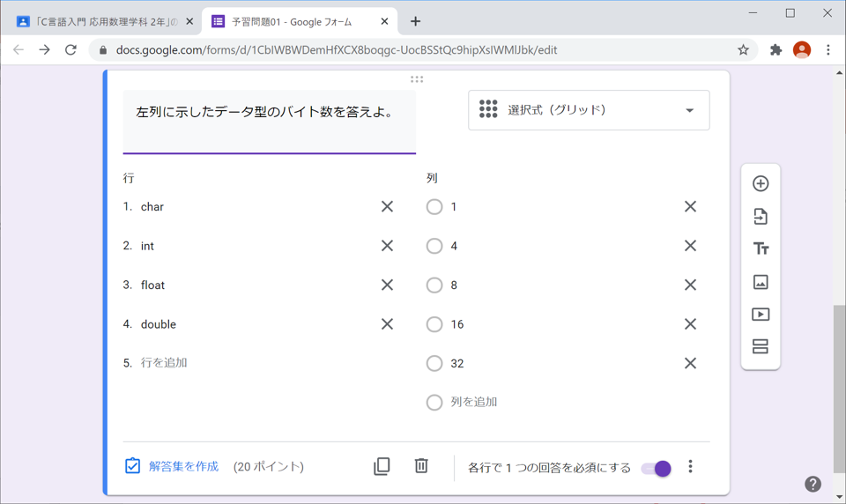The width and height of the screenshot is (846, 504).
Task: Switch to the C言語入門 Classroom tab
Action: click(101, 21)
